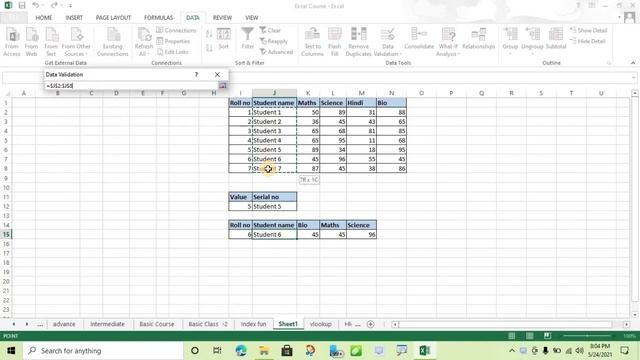This screenshot has width=640, height=360.
Task: Select the intermediate sheet tab
Action: [107, 324]
